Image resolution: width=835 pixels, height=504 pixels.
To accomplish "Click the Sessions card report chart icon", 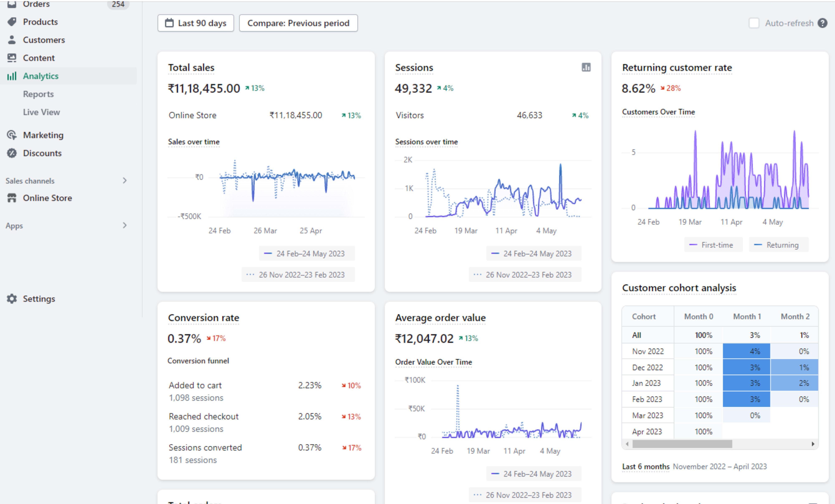I will [586, 67].
